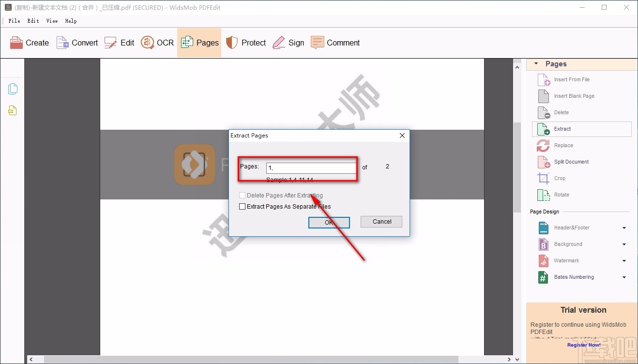Viewport: 638px width, 364px height.
Task: Open the Crop tool
Action: point(559,178)
